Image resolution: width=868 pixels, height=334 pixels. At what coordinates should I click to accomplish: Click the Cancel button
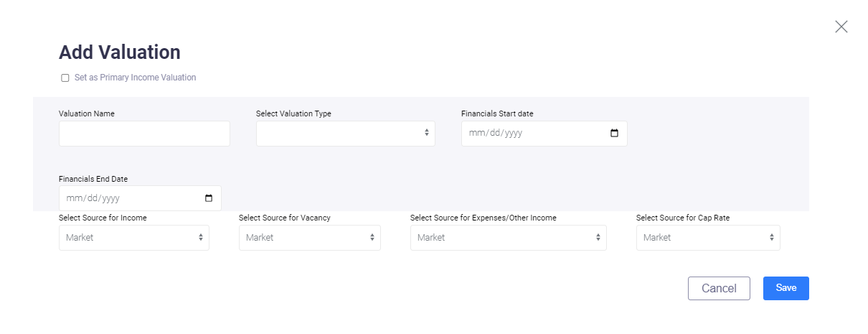point(719,288)
